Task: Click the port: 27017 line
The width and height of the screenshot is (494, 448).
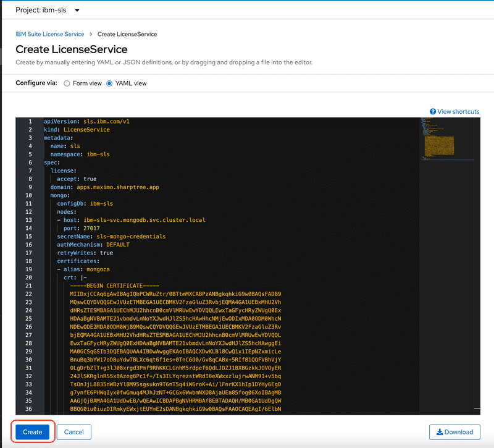Action: [80, 228]
